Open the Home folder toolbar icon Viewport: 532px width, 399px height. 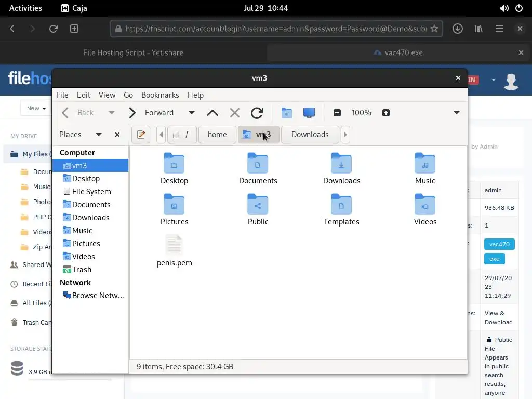click(287, 113)
